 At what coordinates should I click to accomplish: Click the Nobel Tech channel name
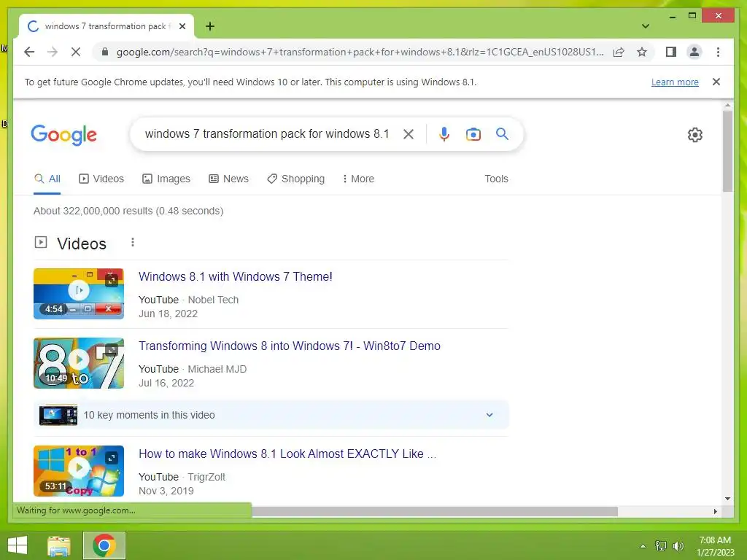[x=213, y=300]
